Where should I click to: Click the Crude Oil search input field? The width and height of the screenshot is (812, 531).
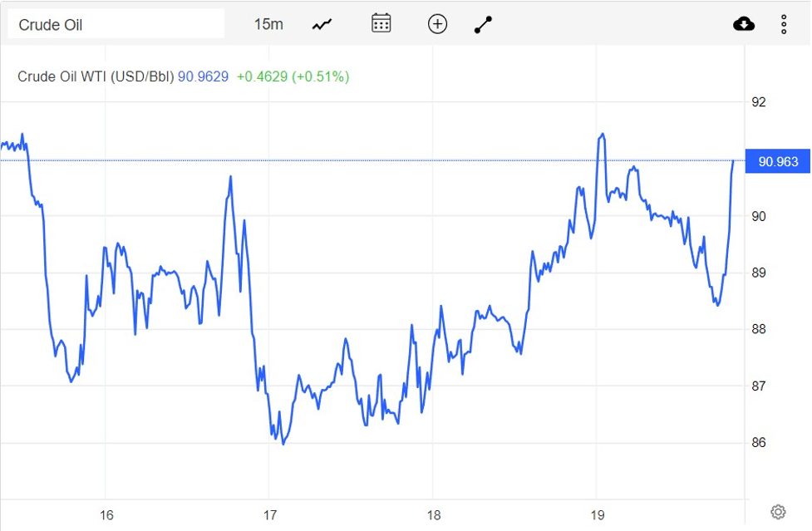116,24
